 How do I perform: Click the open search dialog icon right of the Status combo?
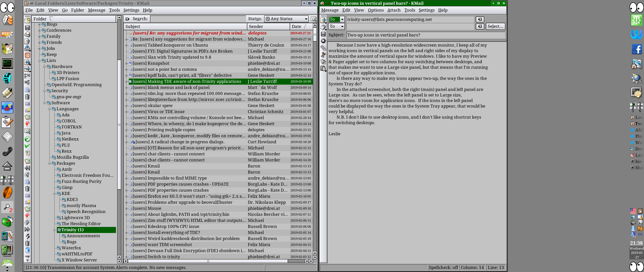click(x=313, y=19)
